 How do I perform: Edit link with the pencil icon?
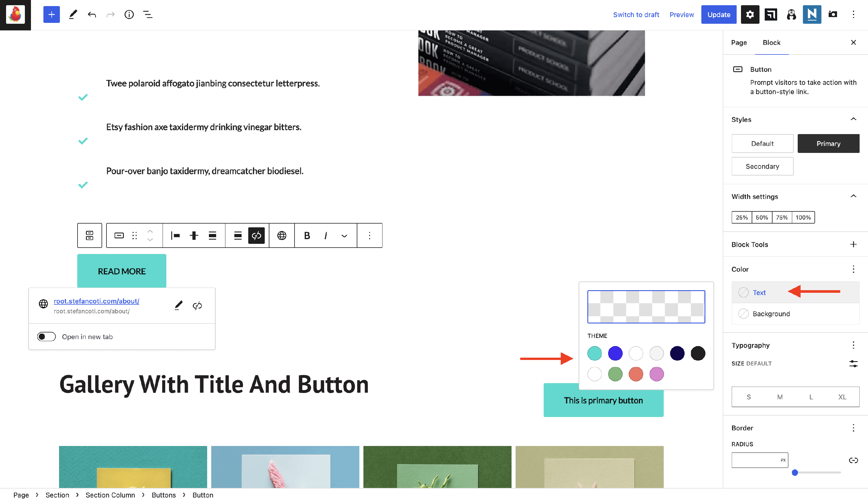(x=178, y=305)
